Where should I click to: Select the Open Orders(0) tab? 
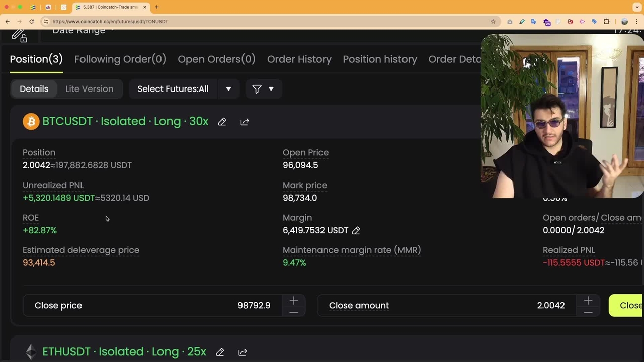point(216,59)
